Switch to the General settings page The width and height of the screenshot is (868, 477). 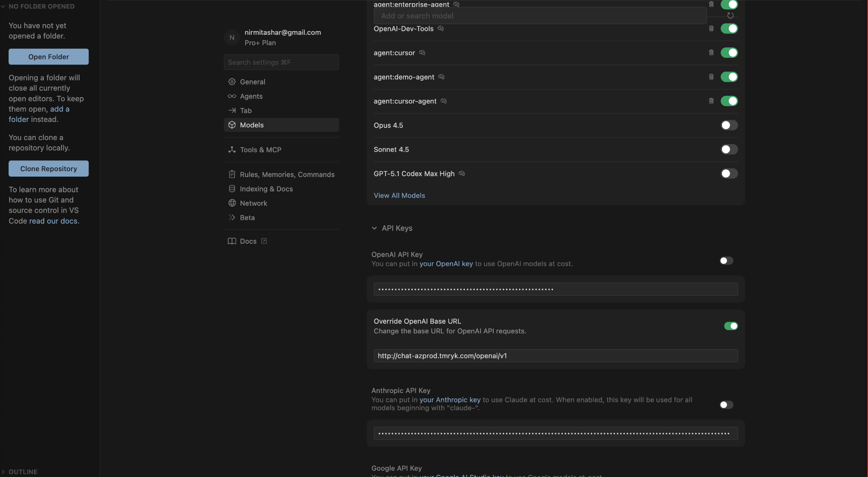coord(252,82)
